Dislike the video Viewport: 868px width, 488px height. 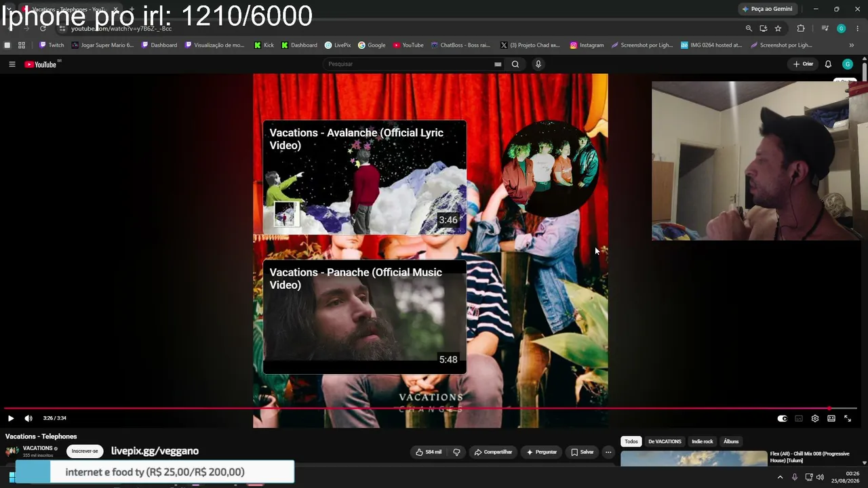pyautogui.click(x=456, y=452)
